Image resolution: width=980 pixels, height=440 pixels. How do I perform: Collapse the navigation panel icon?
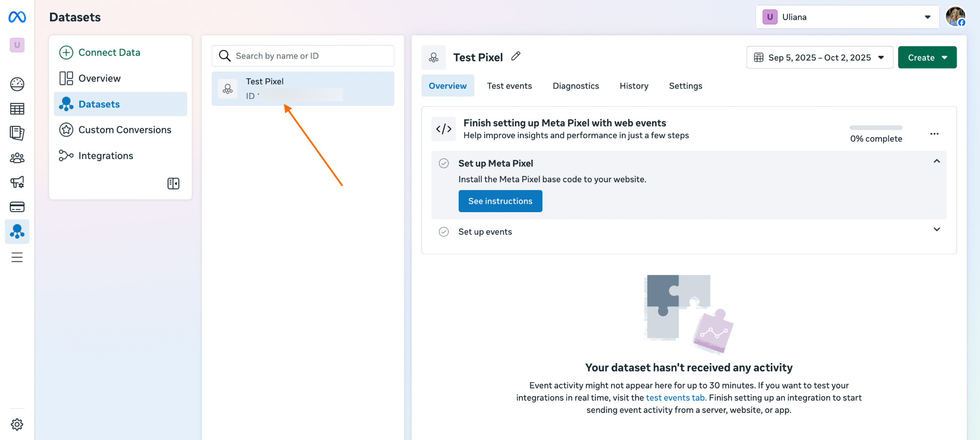tap(173, 184)
